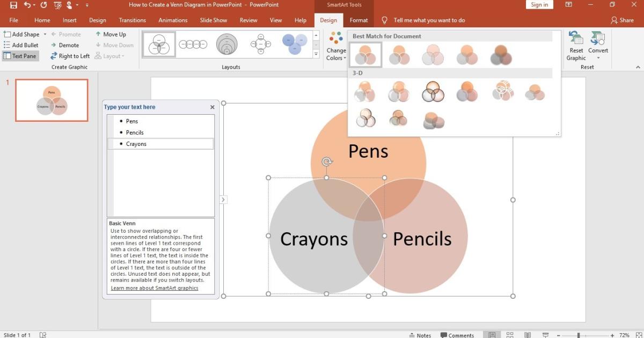Click the Undo icon
Viewport: 644px width, 338px height.
[x=27, y=4]
